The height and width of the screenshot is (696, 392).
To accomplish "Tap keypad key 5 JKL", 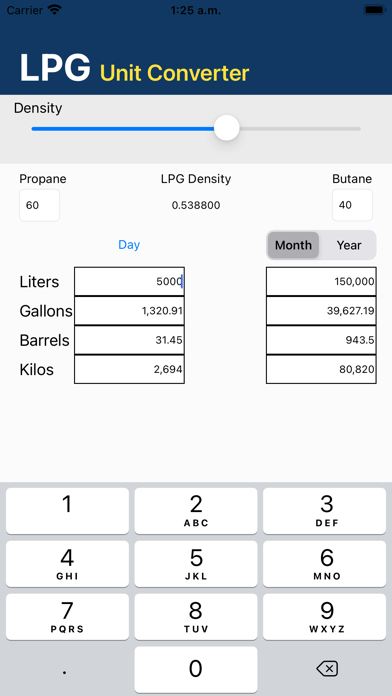I will [x=196, y=564].
